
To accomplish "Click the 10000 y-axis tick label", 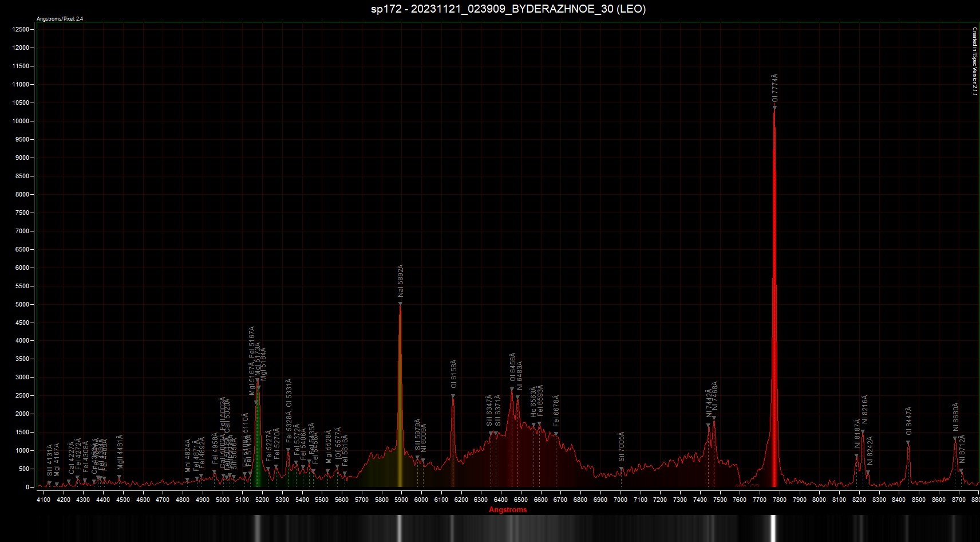I will point(21,121).
